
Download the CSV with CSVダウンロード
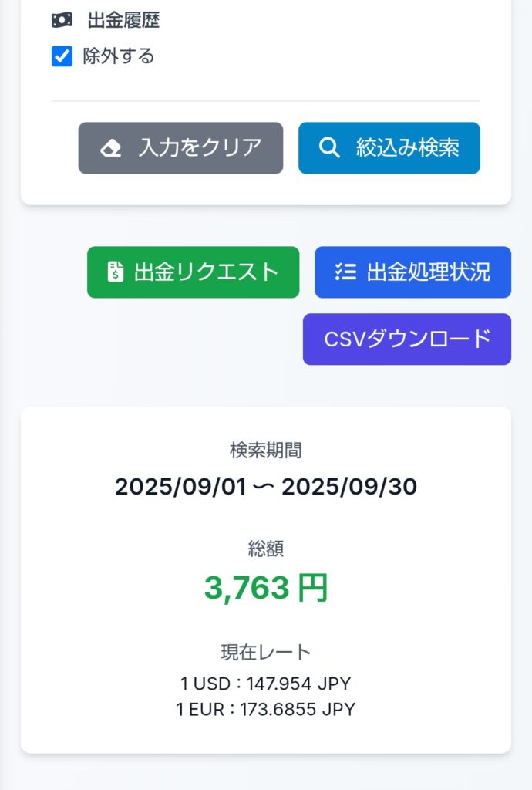(406, 339)
